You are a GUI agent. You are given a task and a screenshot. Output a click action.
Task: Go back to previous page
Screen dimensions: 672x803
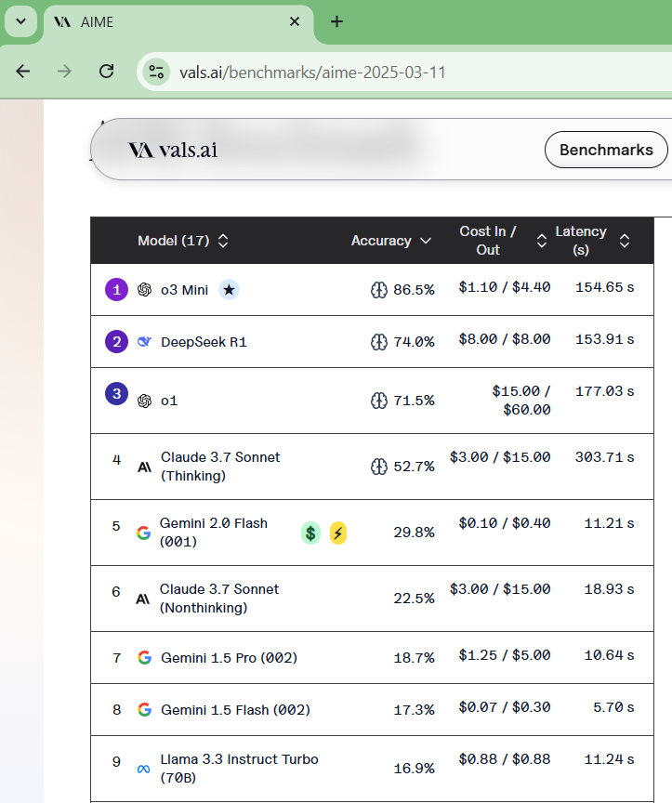[23, 72]
